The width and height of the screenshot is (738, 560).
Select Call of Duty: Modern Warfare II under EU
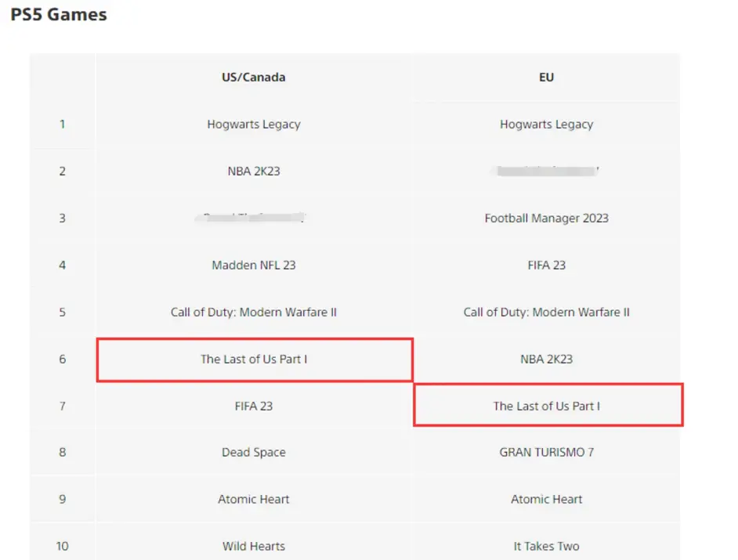pos(546,312)
